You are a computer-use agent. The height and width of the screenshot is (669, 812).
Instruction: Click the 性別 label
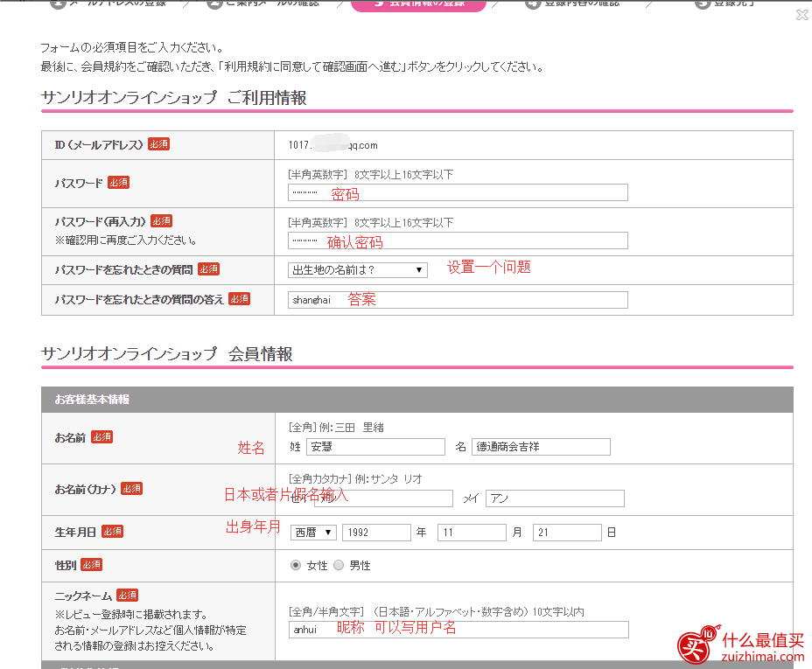tap(66, 565)
